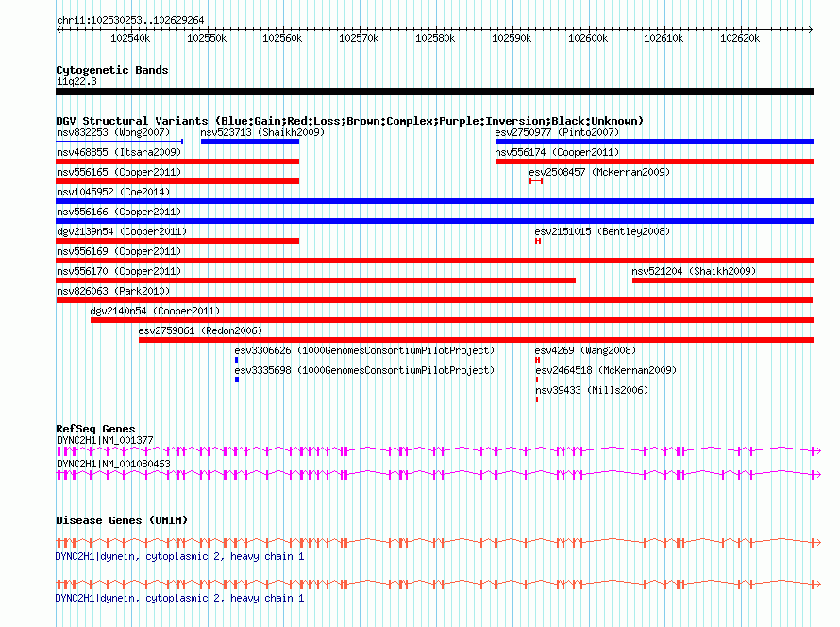Click the 102580k ruler tick label
This screenshot has width=840, height=627.
pos(435,38)
